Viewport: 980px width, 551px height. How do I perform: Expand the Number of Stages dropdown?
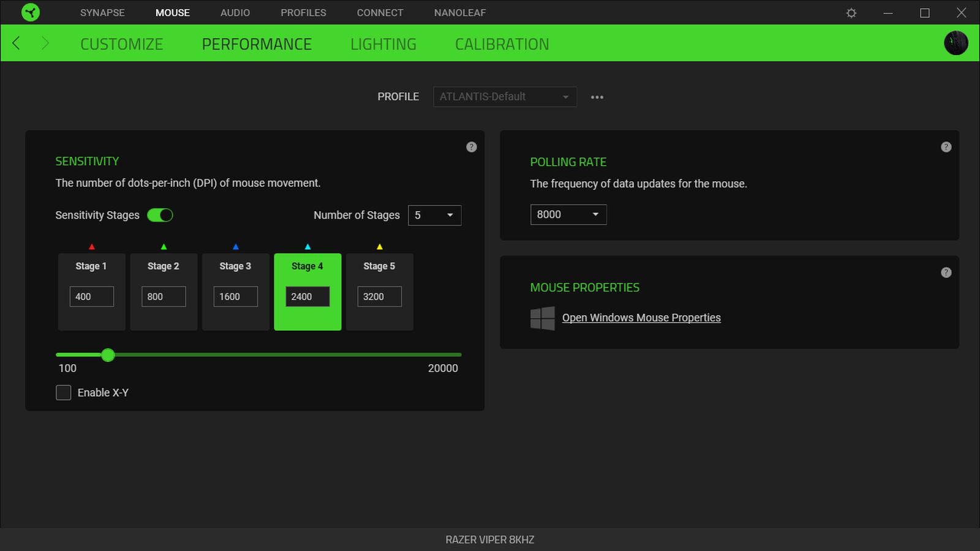click(x=434, y=216)
